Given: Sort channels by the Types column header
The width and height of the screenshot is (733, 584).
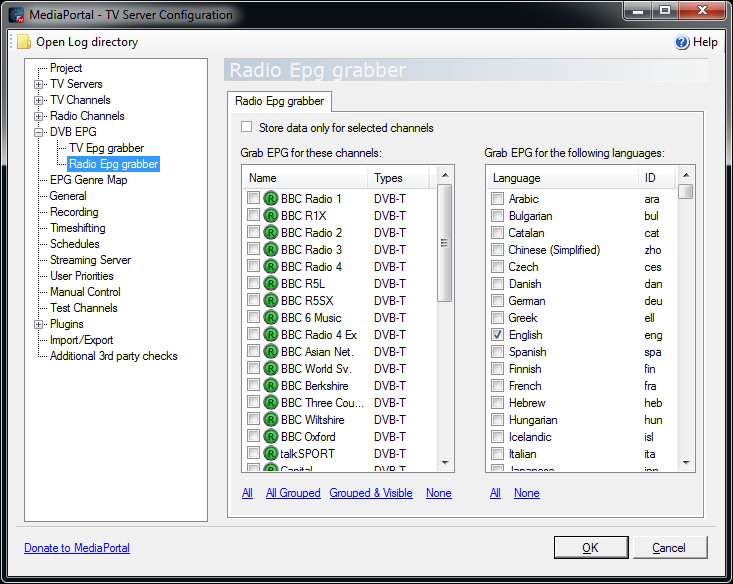Looking at the screenshot, I should (397, 178).
